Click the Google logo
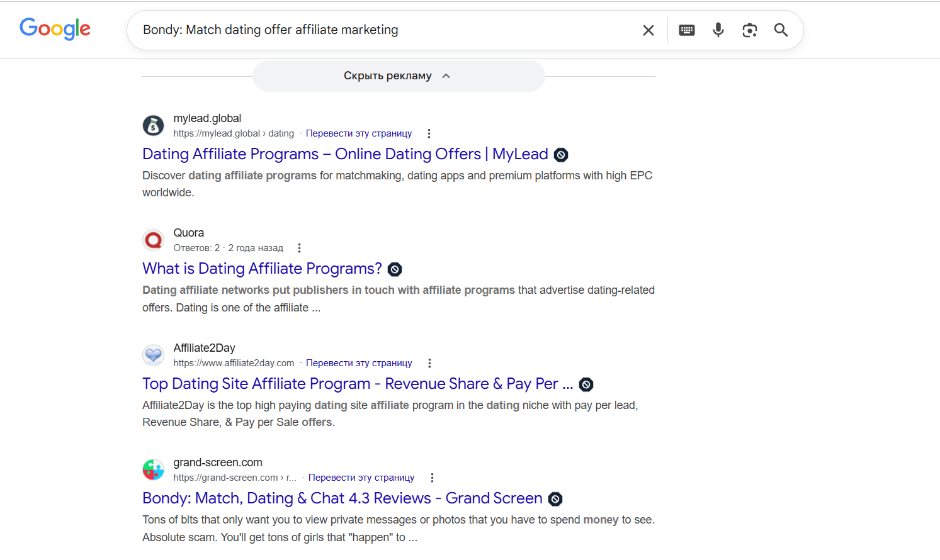The width and height of the screenshot is (940, 560). tap(55, 29)
